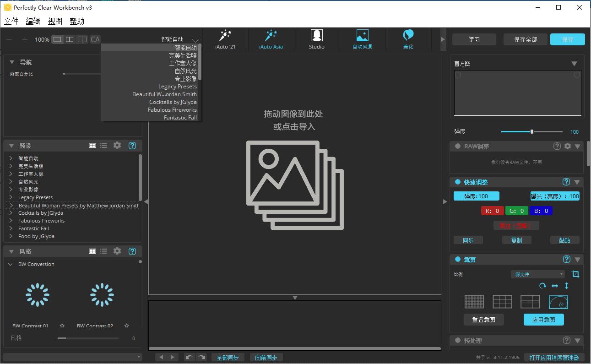The height and width of the screenshot is (364, 591).
Task: Click the 风格 amount slider
Action: pos(88,338)
